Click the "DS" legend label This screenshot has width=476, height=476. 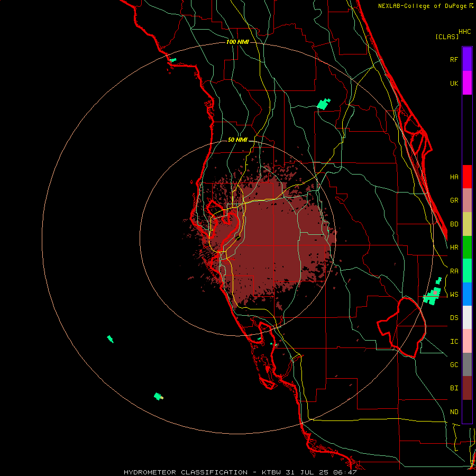pyautogui.click(x=454, y=317)
